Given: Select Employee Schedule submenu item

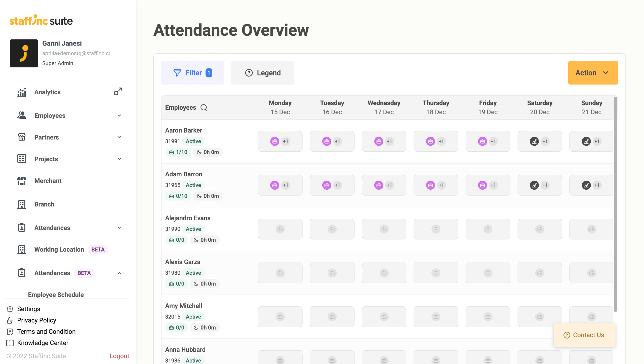Looking at the screenshot, I should (56, 295).
